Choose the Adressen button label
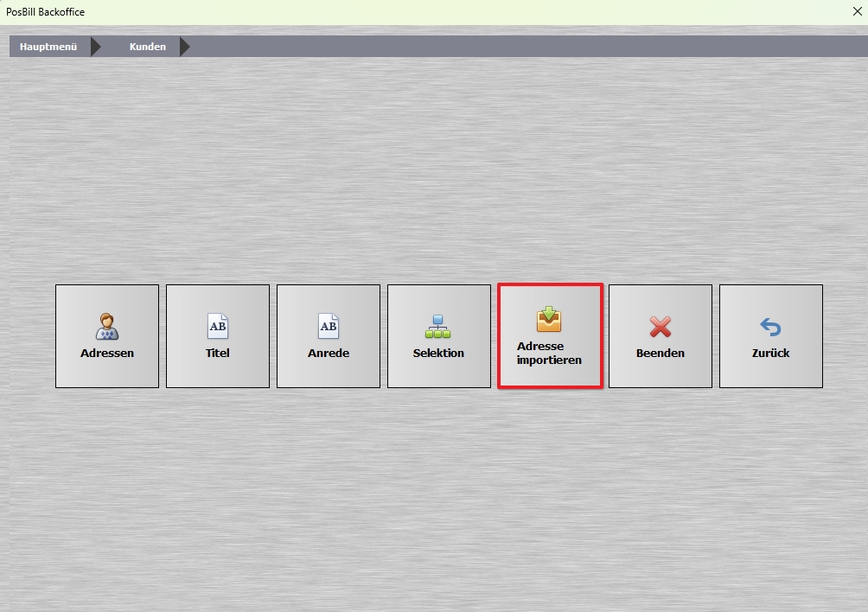The width and height of the screenshot is (868, 612). pyautogui.click(x=107, y=353)
